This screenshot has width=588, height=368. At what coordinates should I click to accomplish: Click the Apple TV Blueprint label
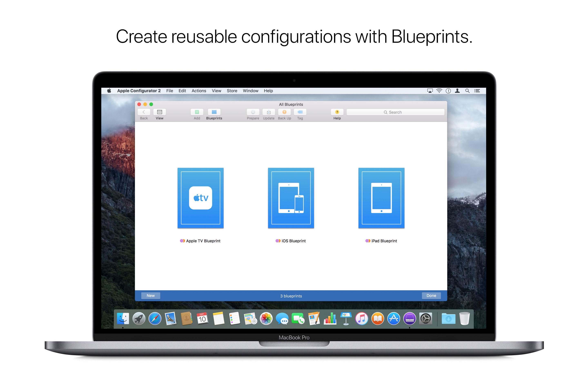point(203,241)
